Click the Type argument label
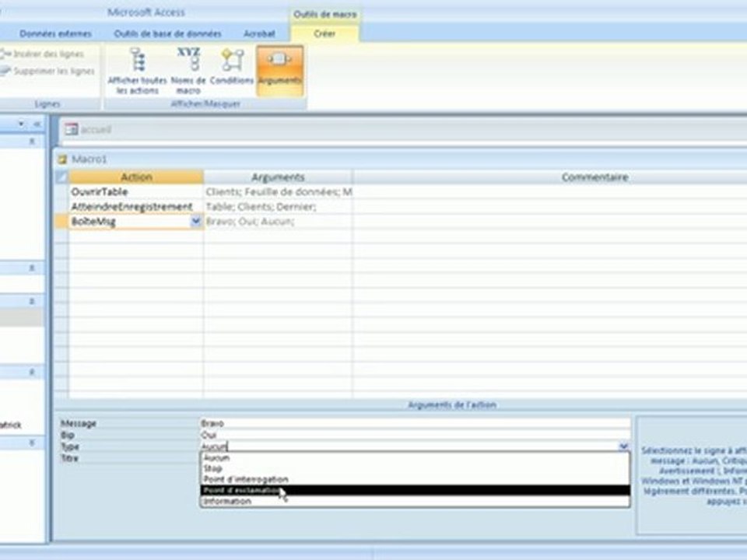 point(69,446)
